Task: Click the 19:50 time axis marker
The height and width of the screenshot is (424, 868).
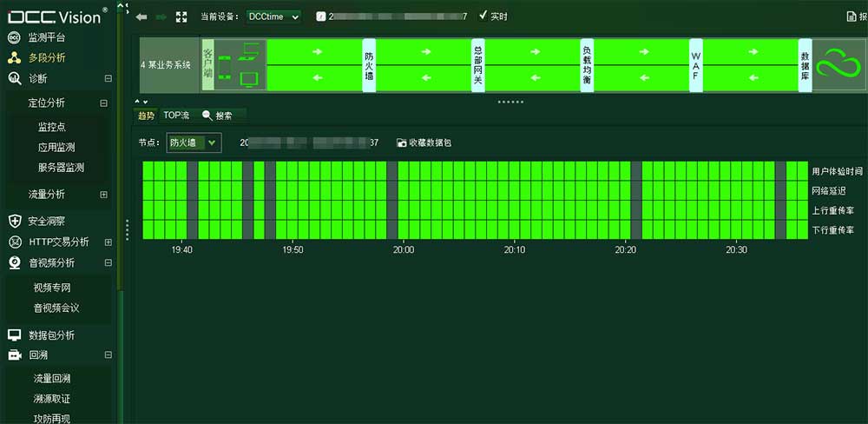Action: (293, 250)
